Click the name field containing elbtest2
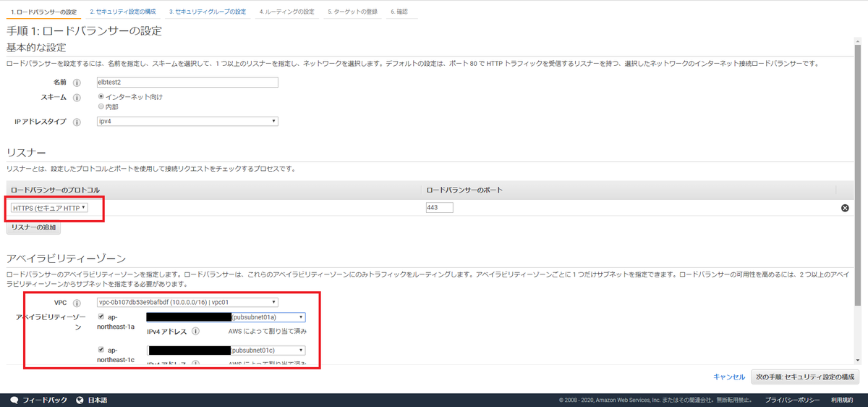This screenshot has width=868, height=407. pos(187,83)
